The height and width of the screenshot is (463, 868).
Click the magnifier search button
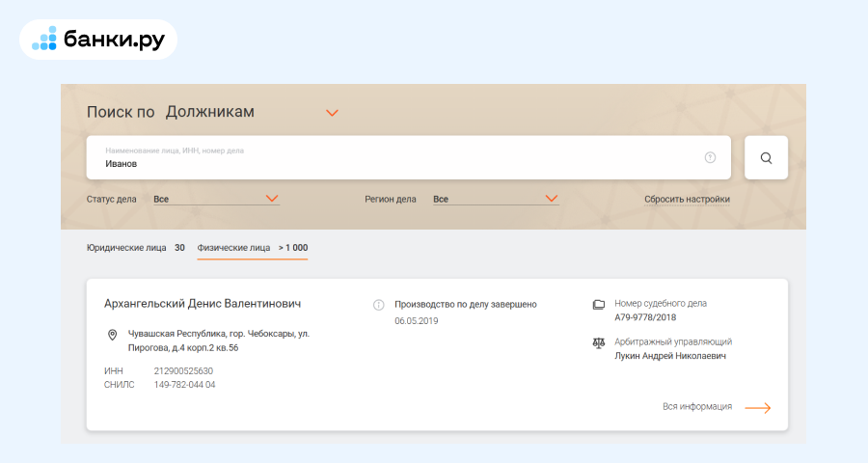[x=766, y=158]
